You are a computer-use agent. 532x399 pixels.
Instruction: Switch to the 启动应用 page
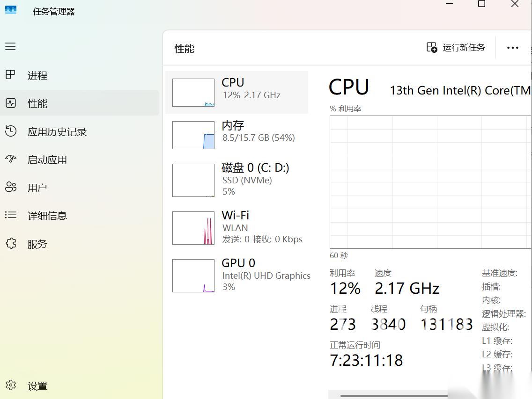point(80,160)
